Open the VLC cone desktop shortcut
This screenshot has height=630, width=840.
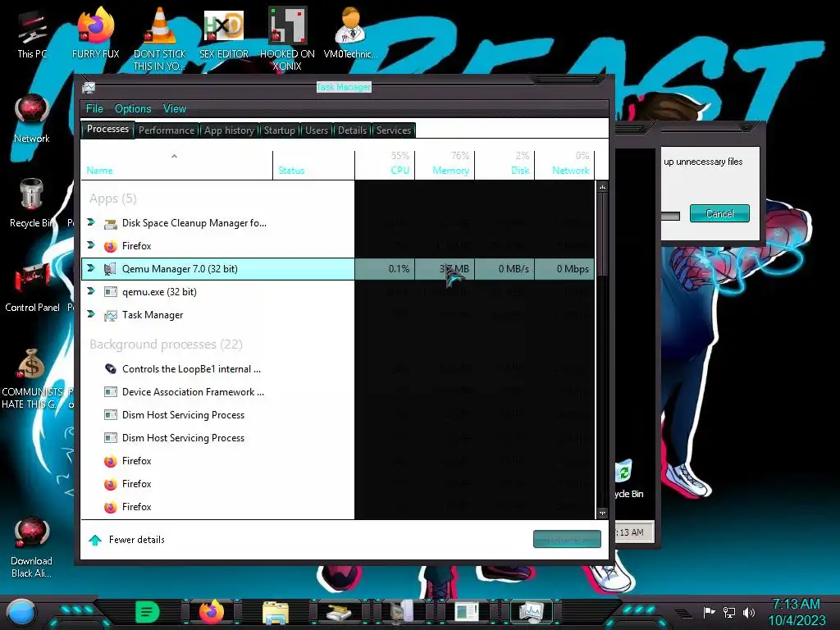pyautogui.click(x=160, y=39)
